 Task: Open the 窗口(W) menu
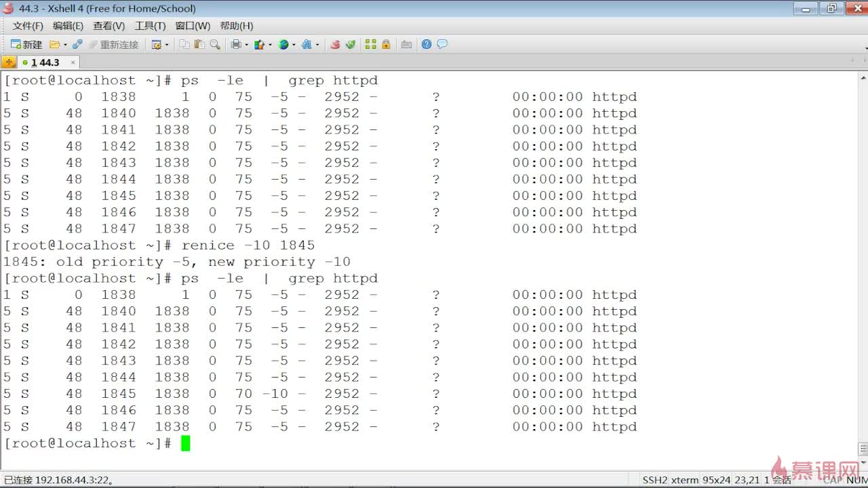(193, 26)
